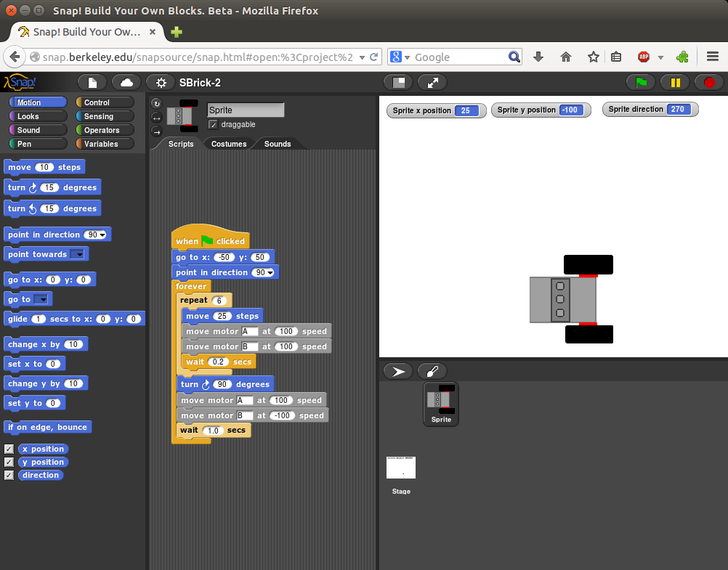Reload the page in Firefox

point(373,57)
